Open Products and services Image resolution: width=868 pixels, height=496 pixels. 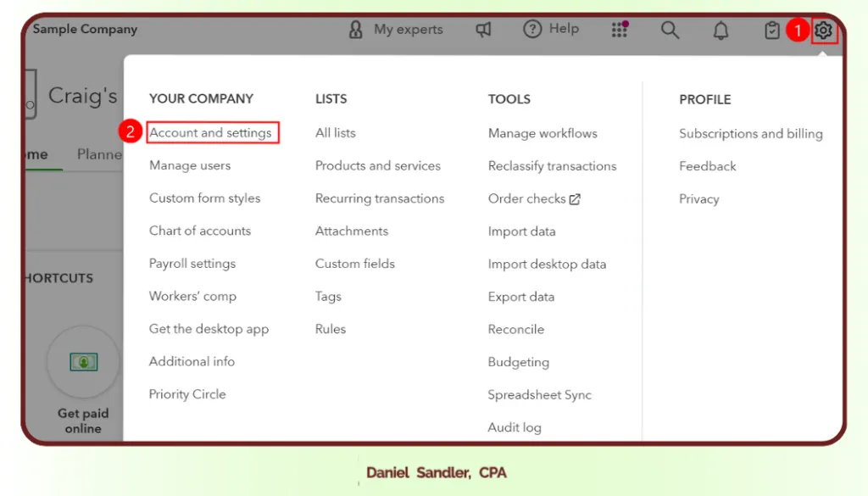coord(378,165)
